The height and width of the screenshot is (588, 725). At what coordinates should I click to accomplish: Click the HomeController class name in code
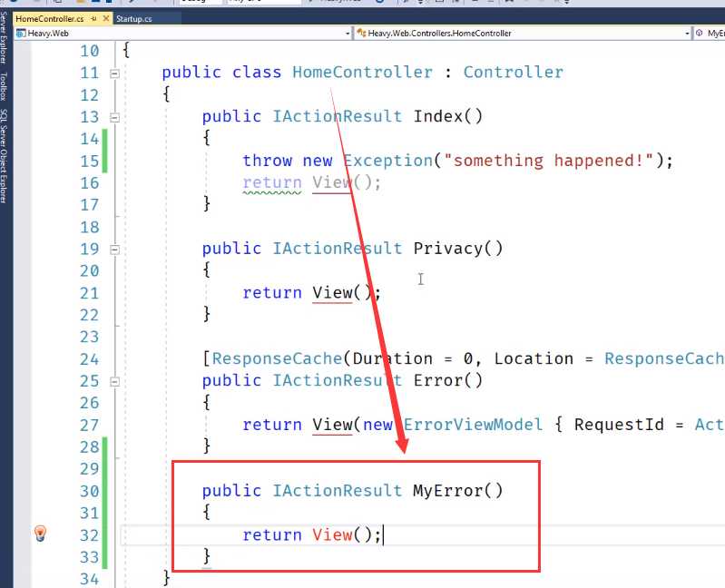coord(363,72)
